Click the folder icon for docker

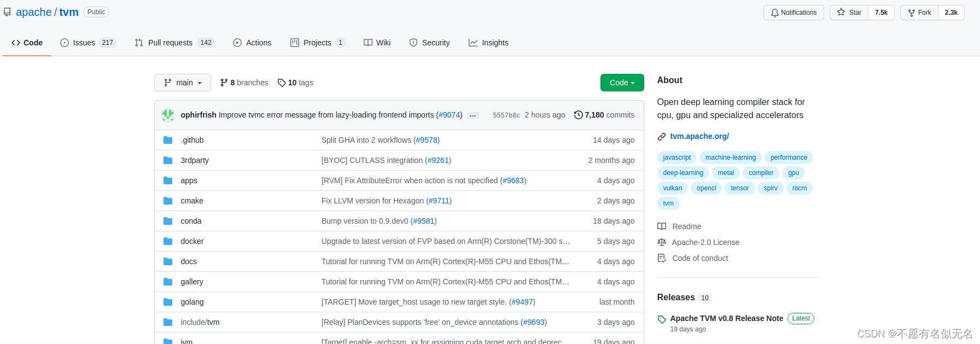click(168, 241)
